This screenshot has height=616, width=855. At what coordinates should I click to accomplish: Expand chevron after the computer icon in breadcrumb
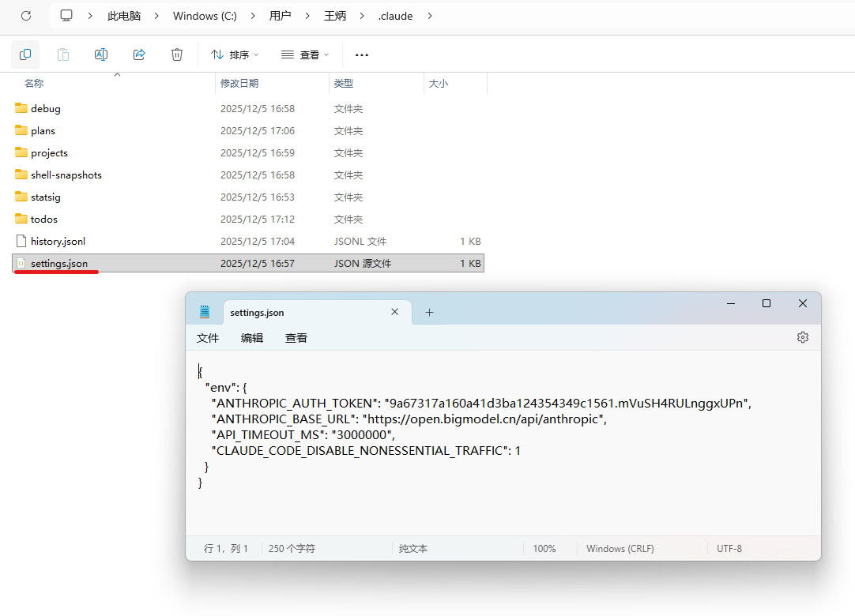pyautogui.click(x=90, y=16)
